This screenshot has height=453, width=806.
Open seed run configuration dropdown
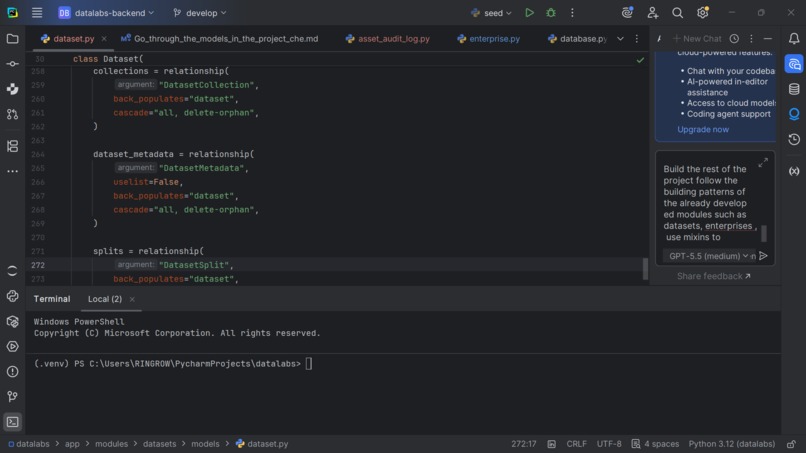coord(491,13)
